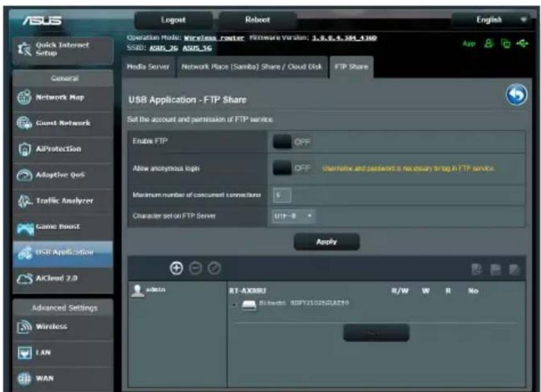Click the ASUS logo

[x=42, y=21]
